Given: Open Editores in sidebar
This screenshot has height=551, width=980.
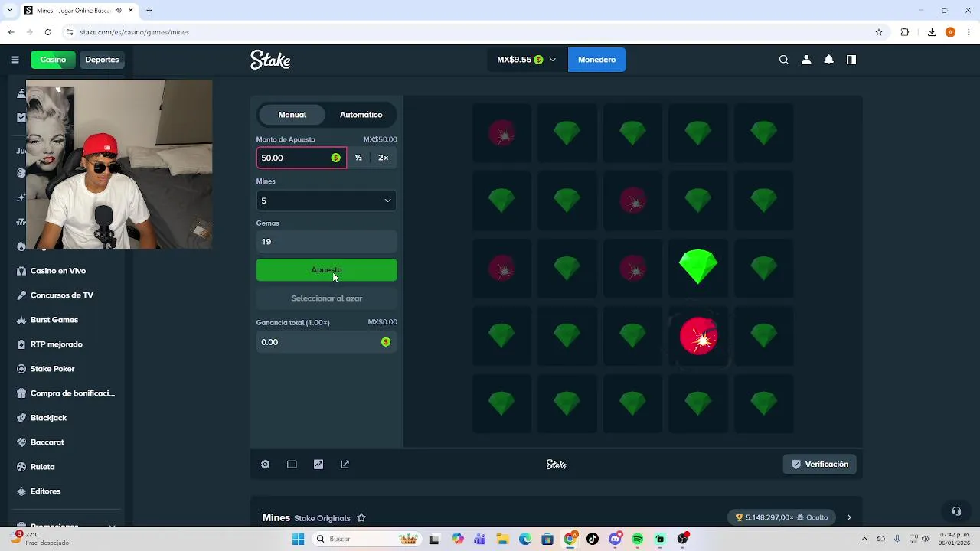Looking at the screenshot, I should [45, 491].
